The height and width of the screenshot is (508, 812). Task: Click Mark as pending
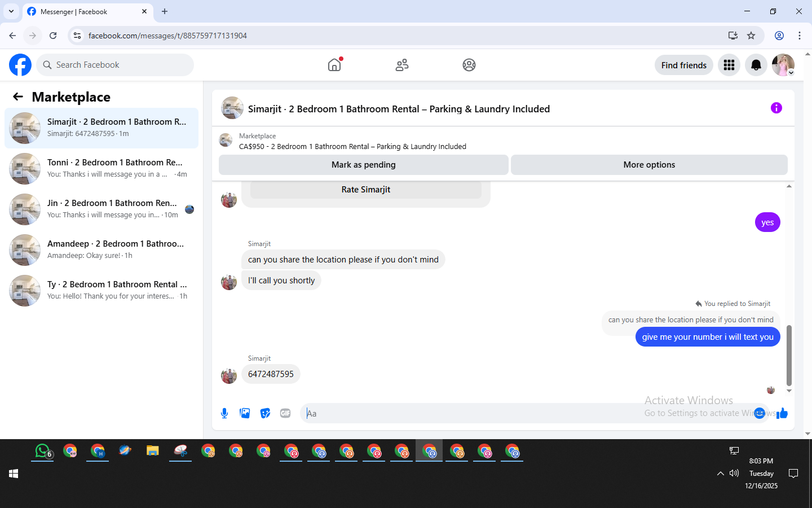tap(364, 165)
